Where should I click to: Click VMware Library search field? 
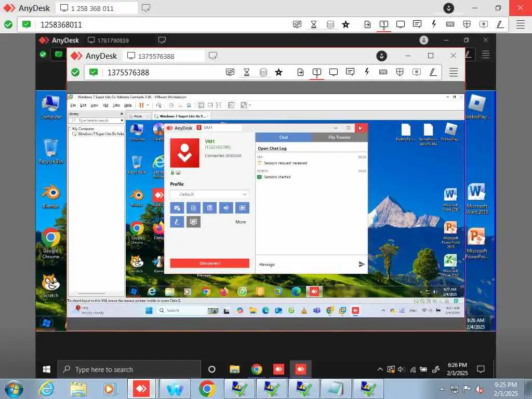point(96,121)
